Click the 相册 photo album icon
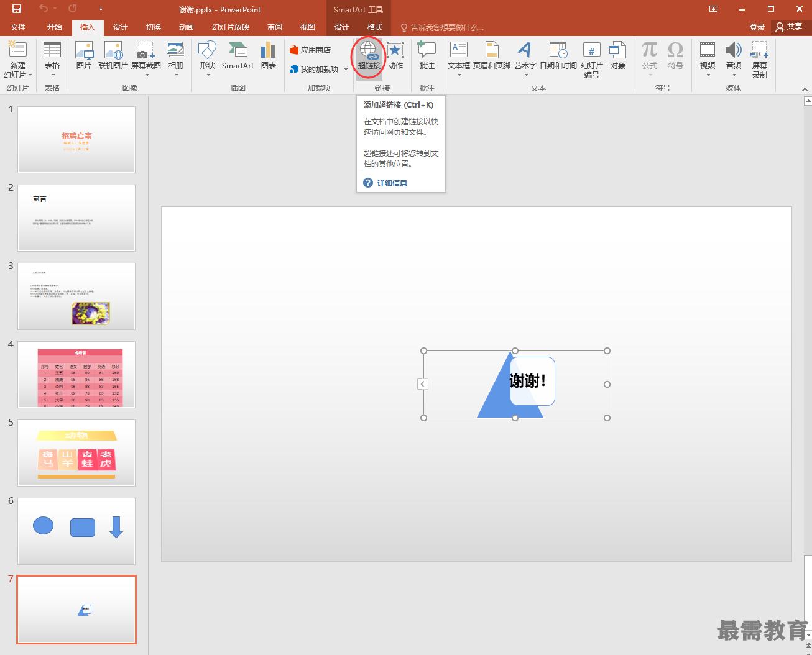Screen dimensions: 812x655 [176, 50]
